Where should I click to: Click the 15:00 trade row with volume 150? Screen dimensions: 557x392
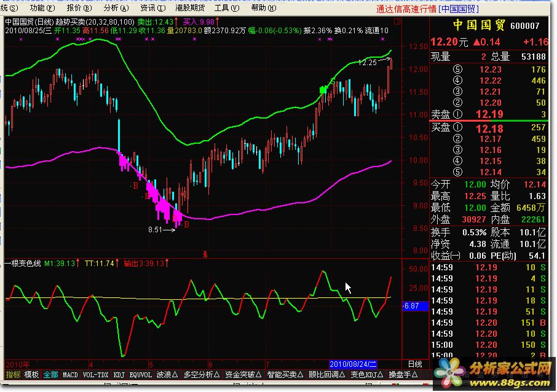pos(488,345)
